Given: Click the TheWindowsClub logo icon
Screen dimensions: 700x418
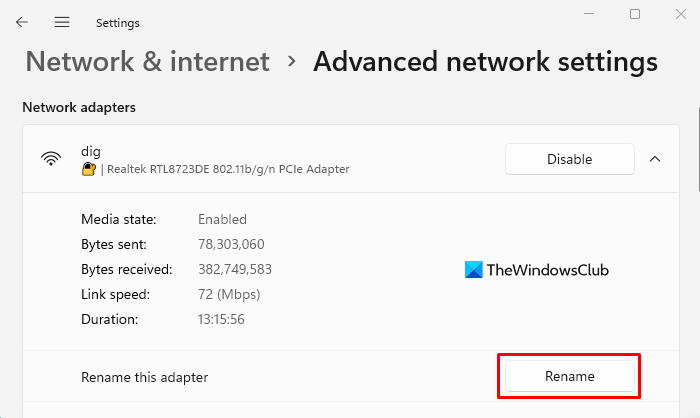Looking at the screenshot, I should pos(474,270).
